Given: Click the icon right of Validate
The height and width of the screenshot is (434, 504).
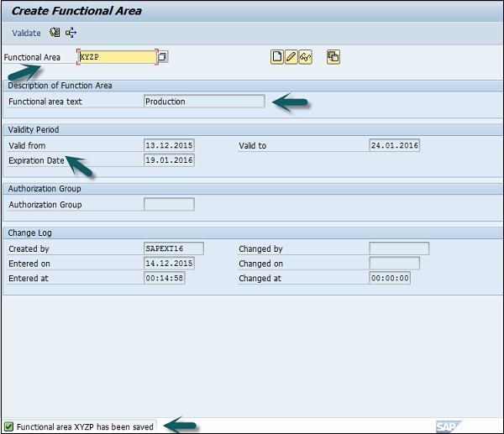Looking at the screenshot, I should tap(55, 34).
